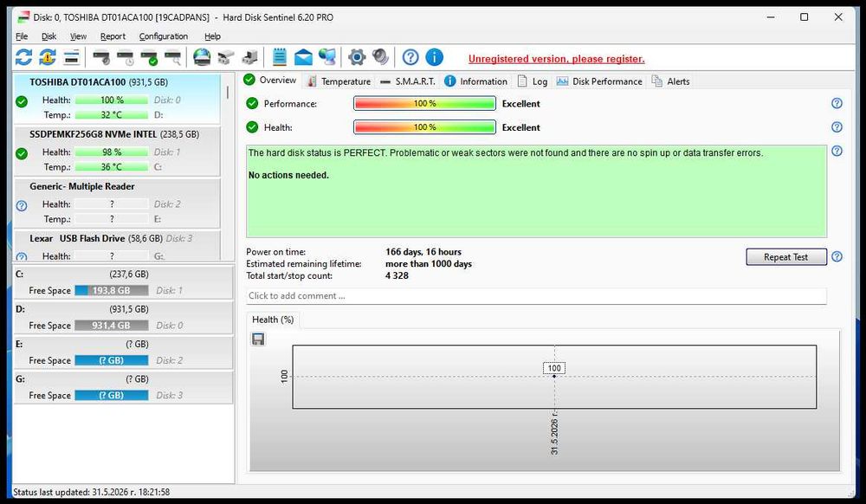Click the D: free space 931,4 GB bar
Viewport: 866px width, 504px height.
click(111, 325)
